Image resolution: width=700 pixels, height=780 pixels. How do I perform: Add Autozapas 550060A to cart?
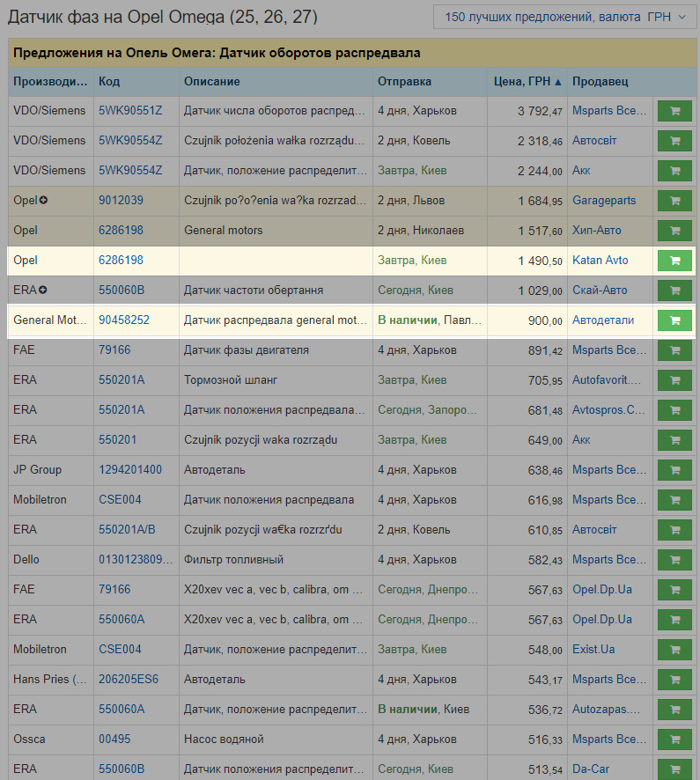pos(674,710)
